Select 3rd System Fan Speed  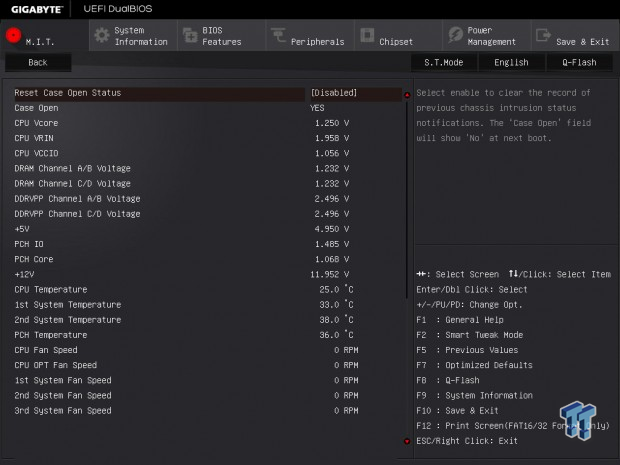63,410
